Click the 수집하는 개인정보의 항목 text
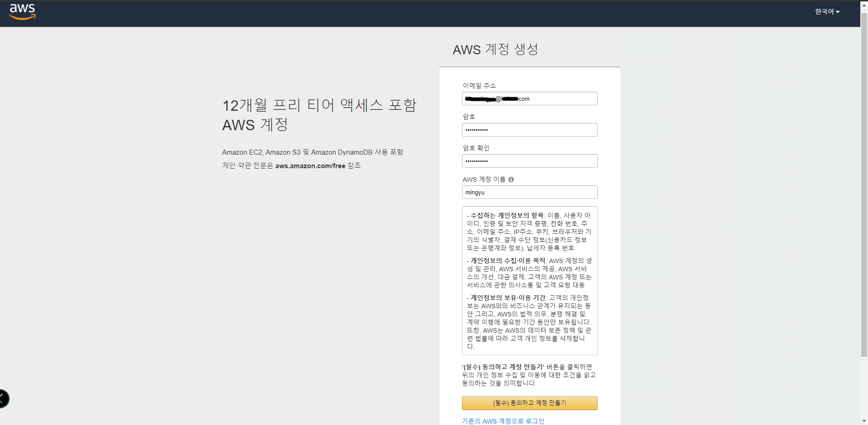The height and width of the screenshot is (425, 868). point(507,216)
